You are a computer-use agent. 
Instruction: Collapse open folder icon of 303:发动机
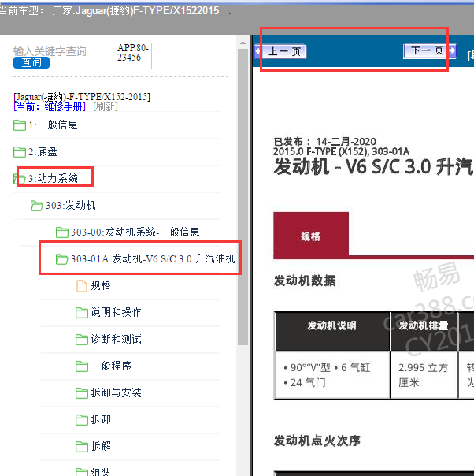[36, 206]
